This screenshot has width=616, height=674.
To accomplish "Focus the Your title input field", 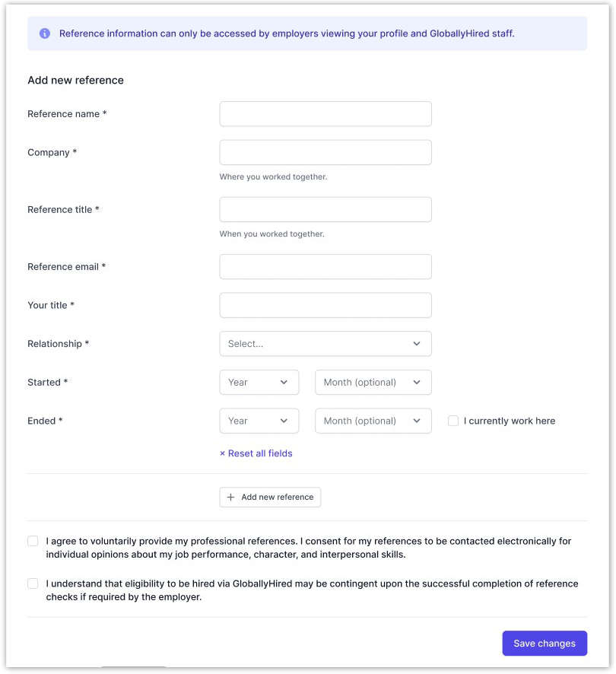I will [325, 305].
